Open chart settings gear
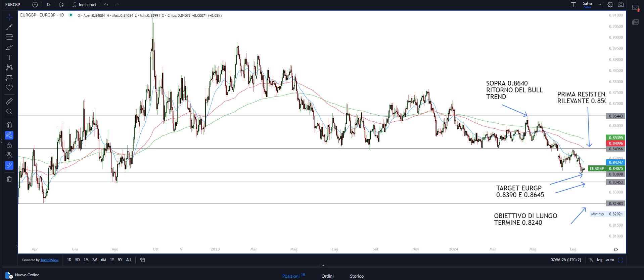 [x=610, y=5]
